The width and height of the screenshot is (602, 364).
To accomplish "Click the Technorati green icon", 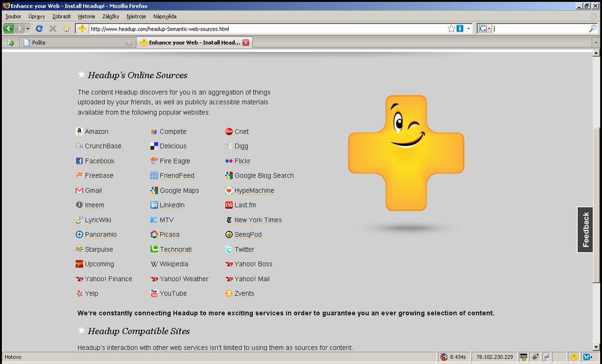I will click(154, 249).
